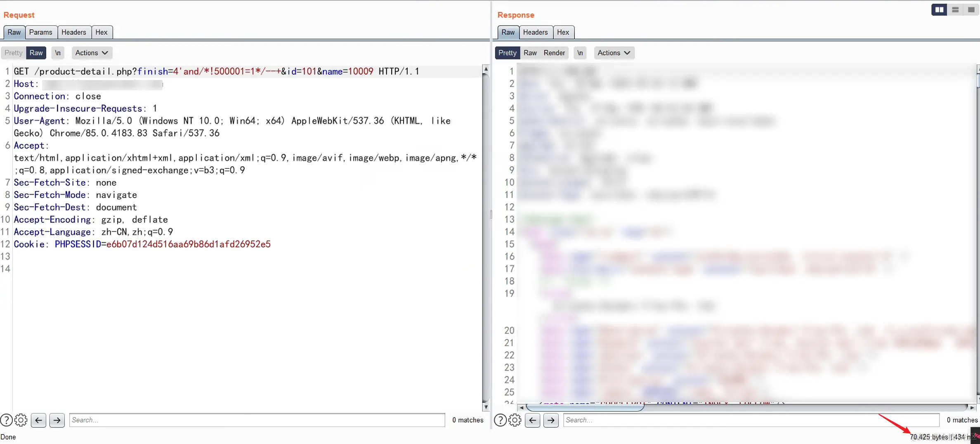Switch to stacked horizontal layout view
Image resolution: width=980 pixels, height=444 pixels.
[x=955, y=9]
